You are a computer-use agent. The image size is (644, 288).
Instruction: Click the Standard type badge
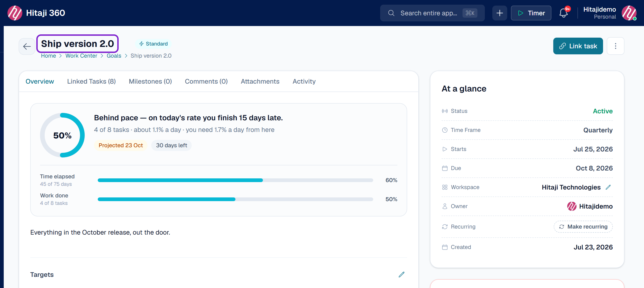tap(153, 44)
